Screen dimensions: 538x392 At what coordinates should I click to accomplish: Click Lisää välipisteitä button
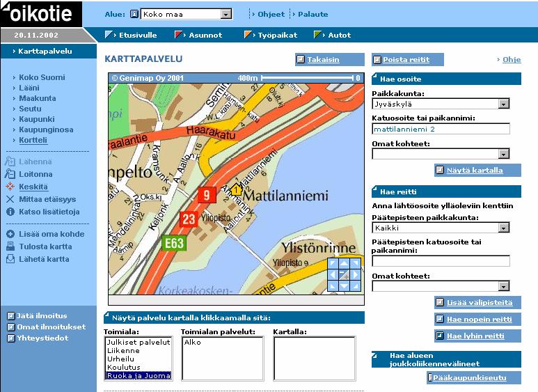[x=477, y=302]
